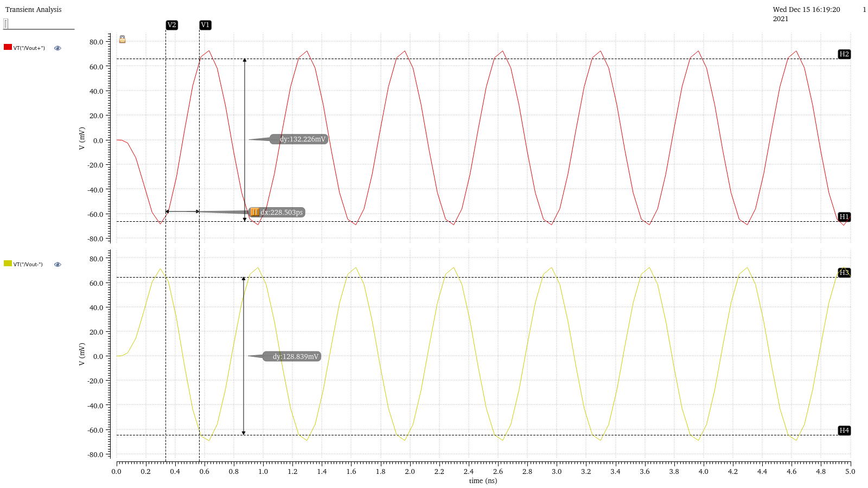Screen dimensions: 868x488
Task: Click the yellow Vout- color swatch
Action: [x=8, y=264]
